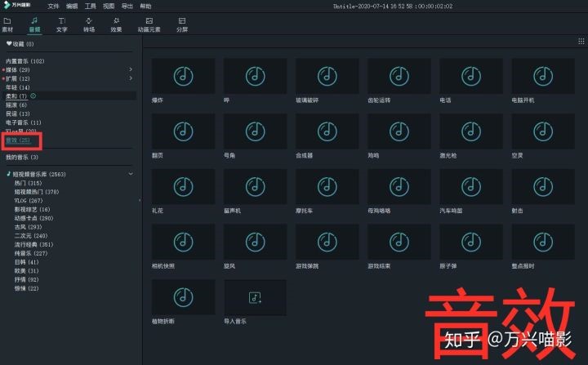Select the 射击 shooting sound effect
The image size is (588, 365).
point(543,186)
